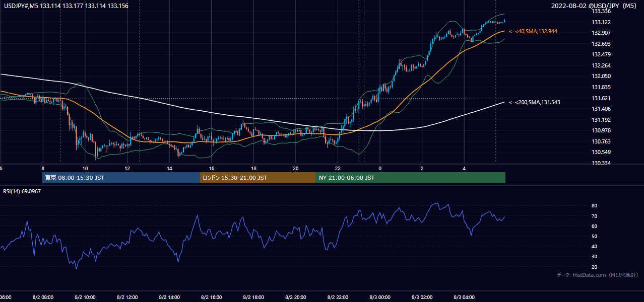Select the 東京 08:00-15:30 JST session bar
Image resolution: width=644 pixels, height=302 pixels.
pyautogui.click(x=121, y=178)
